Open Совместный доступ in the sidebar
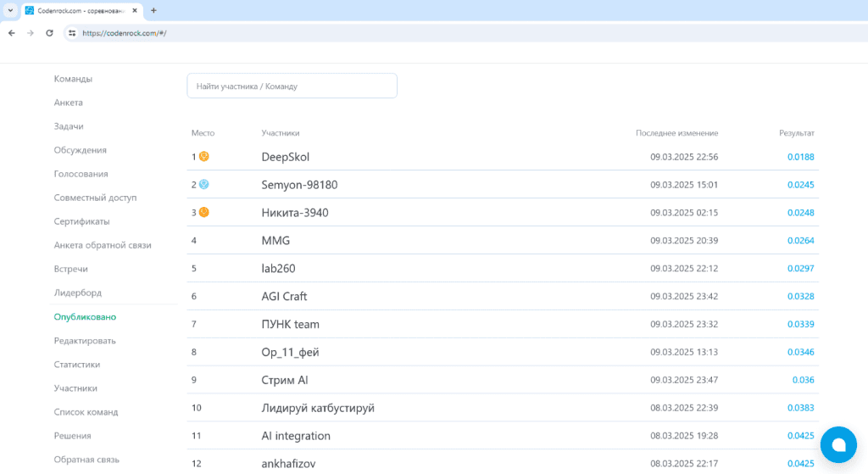 tap(95, 198)
